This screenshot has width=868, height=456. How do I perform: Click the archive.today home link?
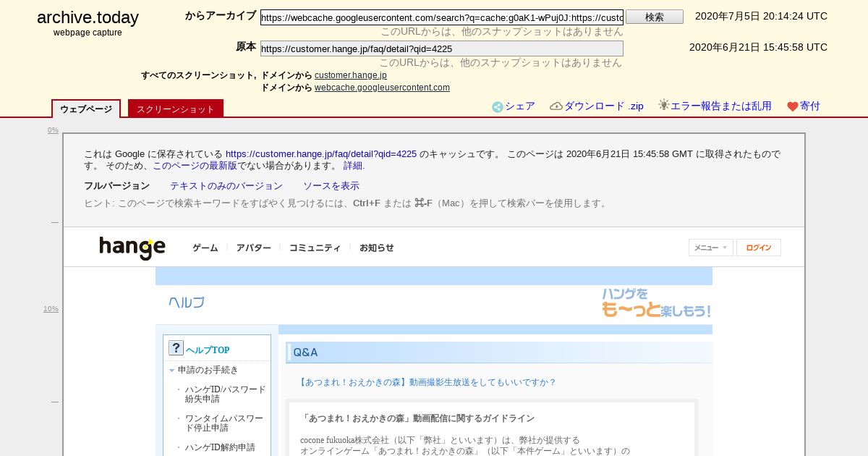pyautogui.click(x=88, y=18)
